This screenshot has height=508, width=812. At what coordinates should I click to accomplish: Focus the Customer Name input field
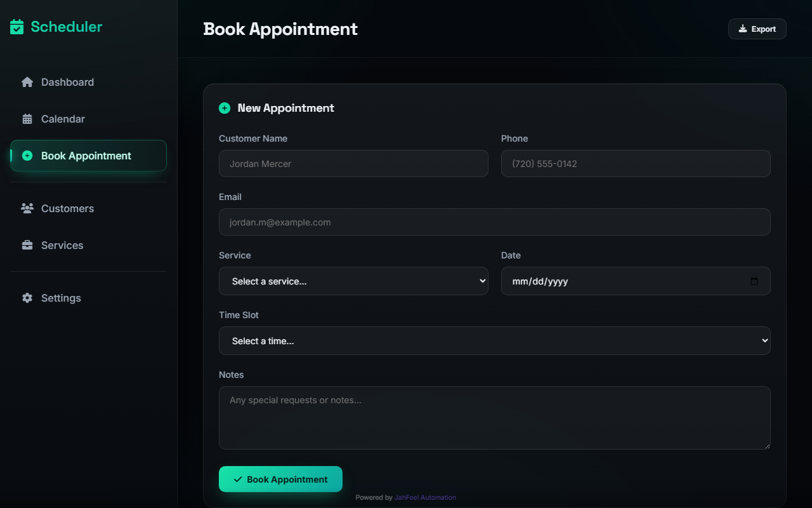(353, 163)
